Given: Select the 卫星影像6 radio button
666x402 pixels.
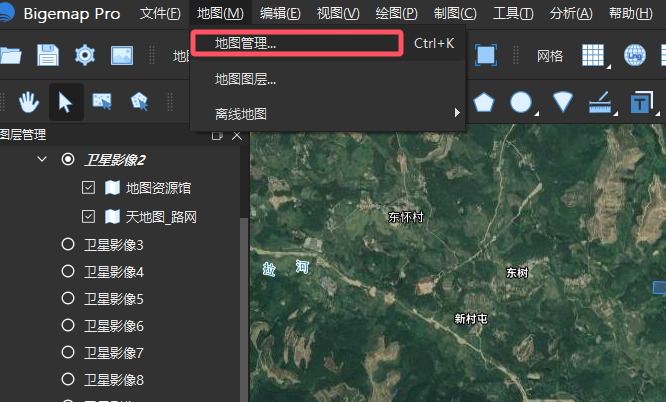Looking at the screenshot, I should (x=68, y=326).
